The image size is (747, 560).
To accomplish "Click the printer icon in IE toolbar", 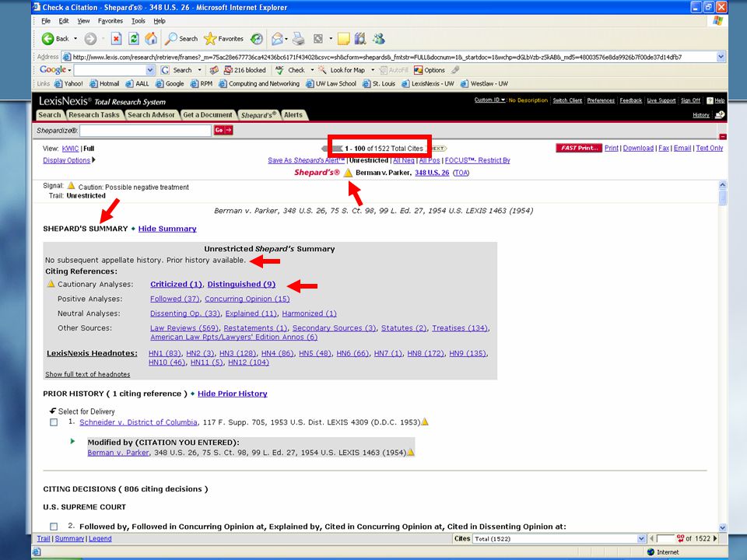I will click(299, 39).
